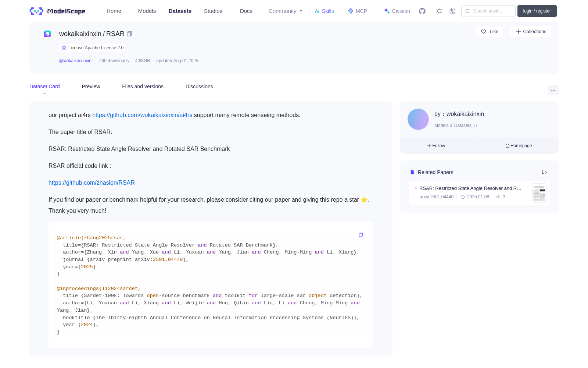
Task: Follow the author wokaikaixinxin
Action: click(x=436, y=146)
